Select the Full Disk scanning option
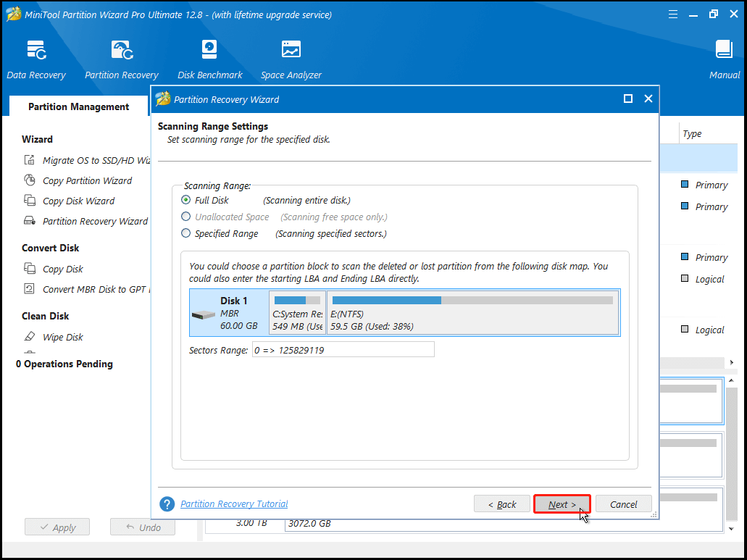 (186, 200)
